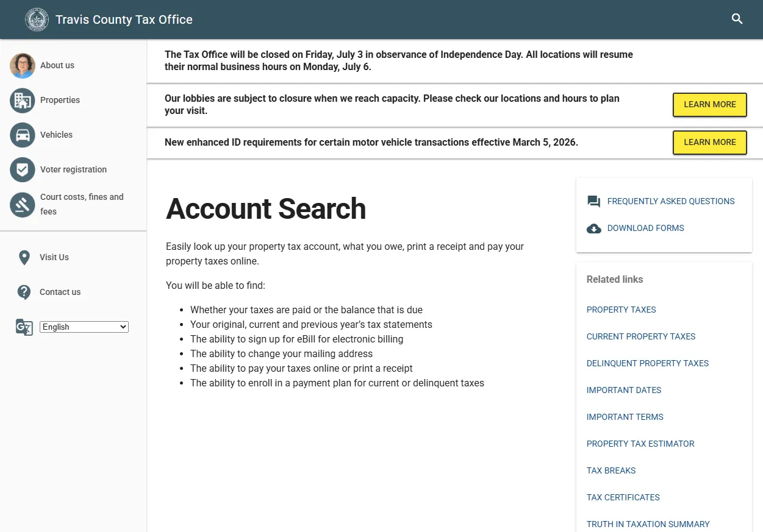Image resolution: width=763 pixels, height=532 pixels.
Task: Open Vehicles menu item
Action: (56, 135)
